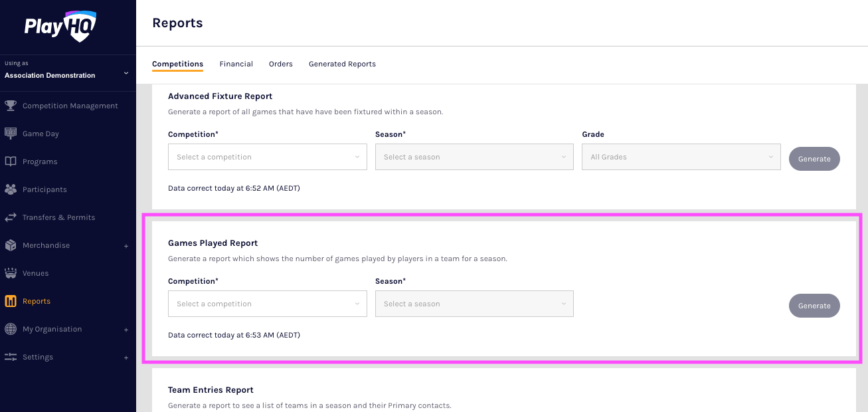Generate the Advanced Fixture Report
Viewport: 868px width, 412px height.
[x=814, y=159]
